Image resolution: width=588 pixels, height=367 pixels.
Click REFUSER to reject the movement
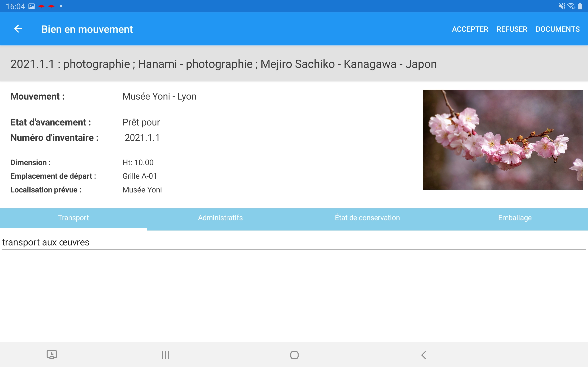512,29
